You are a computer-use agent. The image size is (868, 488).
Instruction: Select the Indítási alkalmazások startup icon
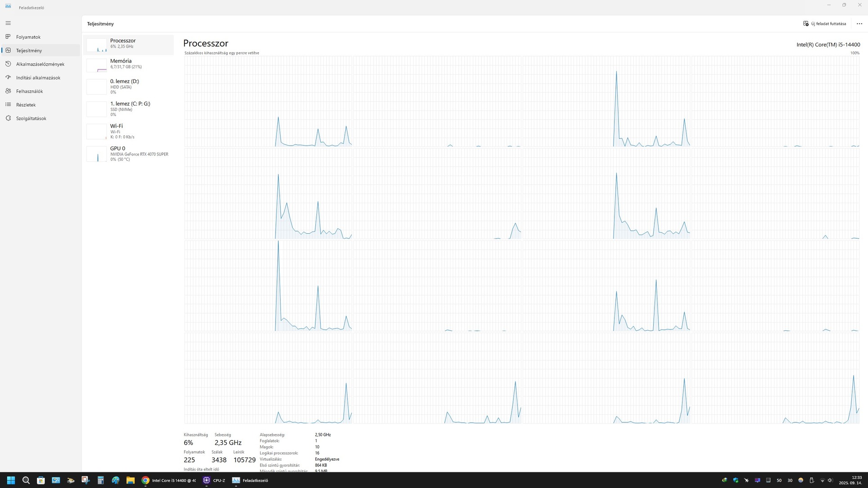8,77
